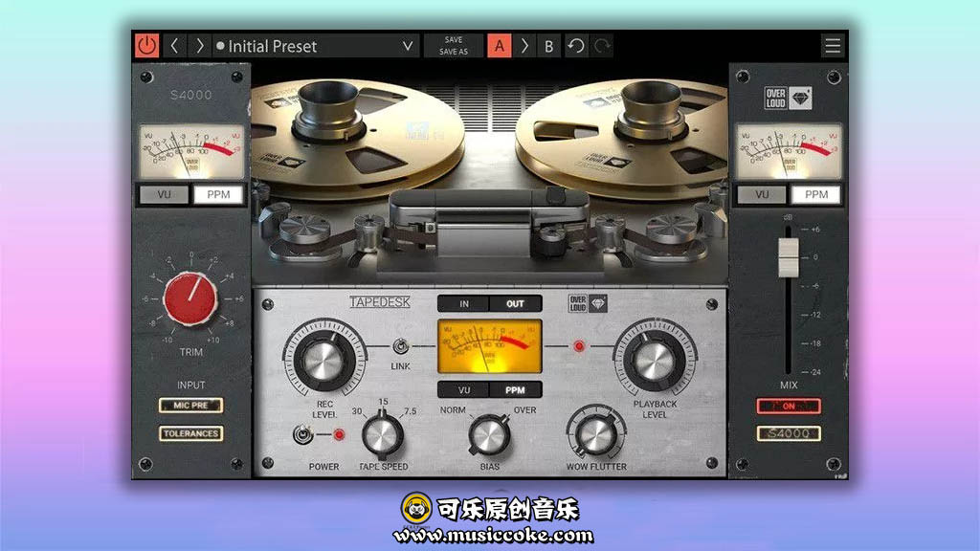Click the yellow Tapedesk VU meter display
The height and width of the screenshot is (551, 980).
click(x=489, y=346)
